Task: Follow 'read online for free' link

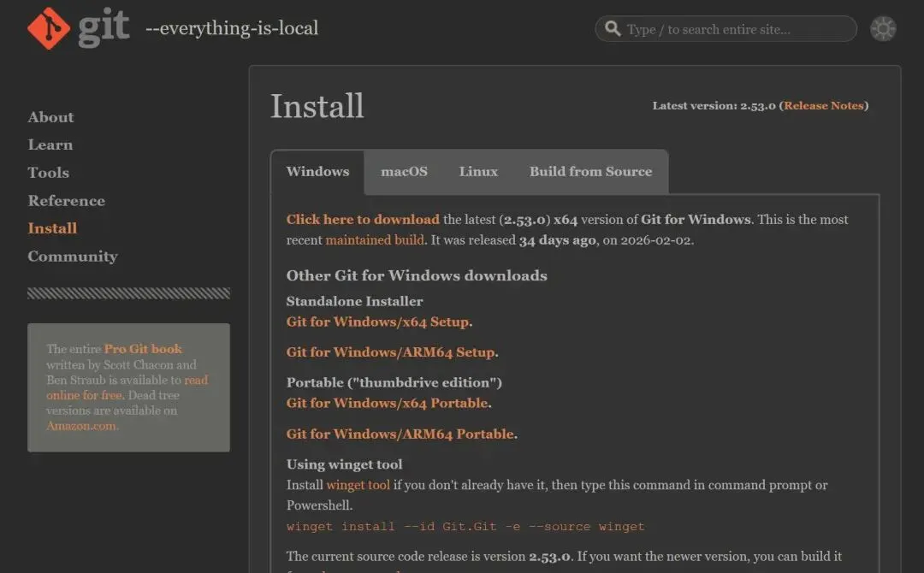Action: click(127, 387)
